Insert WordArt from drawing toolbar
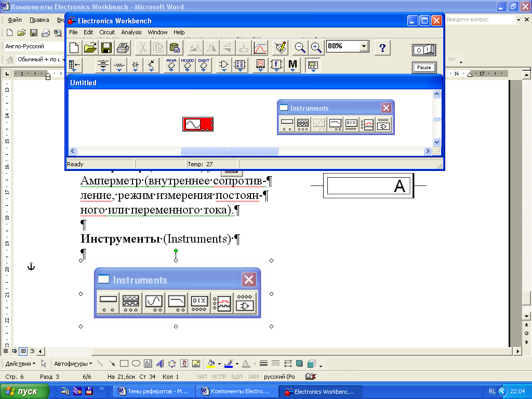Screen dimensions: 532x399 click(x=160, y=364)
